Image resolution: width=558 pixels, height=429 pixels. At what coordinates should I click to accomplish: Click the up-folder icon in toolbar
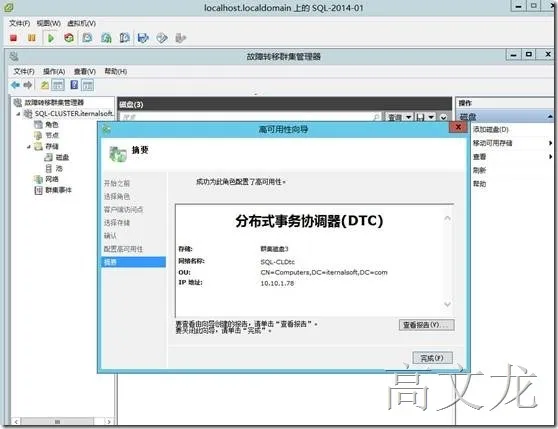click(44, 85)
